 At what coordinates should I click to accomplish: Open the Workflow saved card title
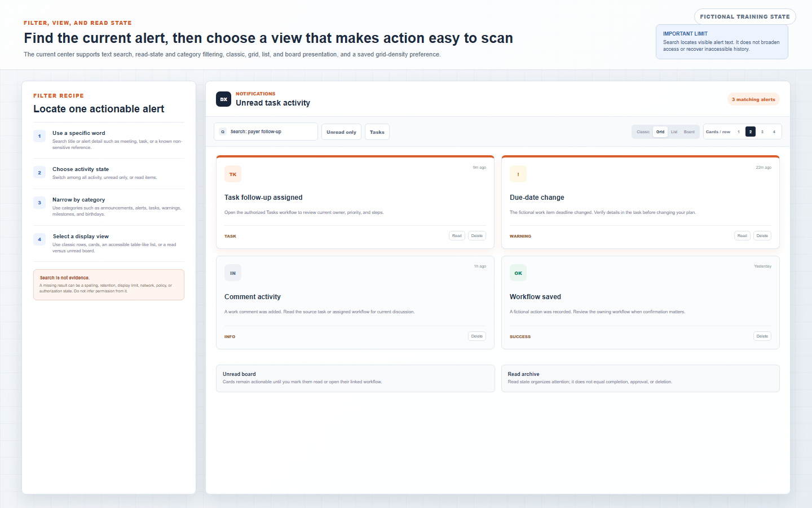coord(535,297)
